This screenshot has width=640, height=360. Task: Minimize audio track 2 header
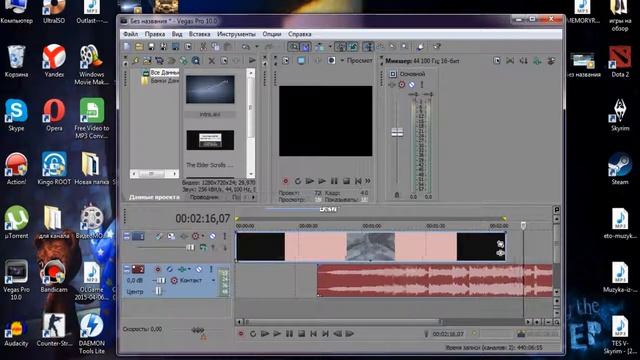point(127,269)
